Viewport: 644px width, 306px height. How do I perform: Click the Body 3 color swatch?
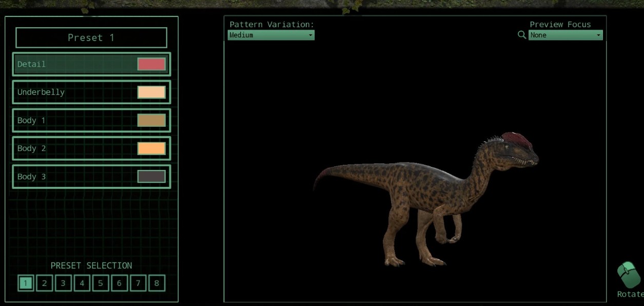click(151, 177)
